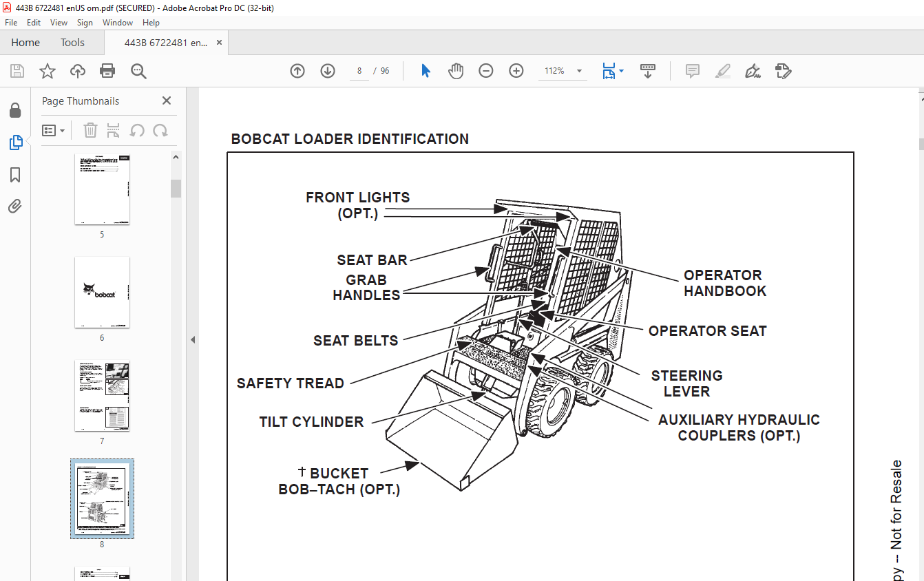Click the Save file icon
The image size is (924, 581).
pyautogui.click(x=17, y=71)
